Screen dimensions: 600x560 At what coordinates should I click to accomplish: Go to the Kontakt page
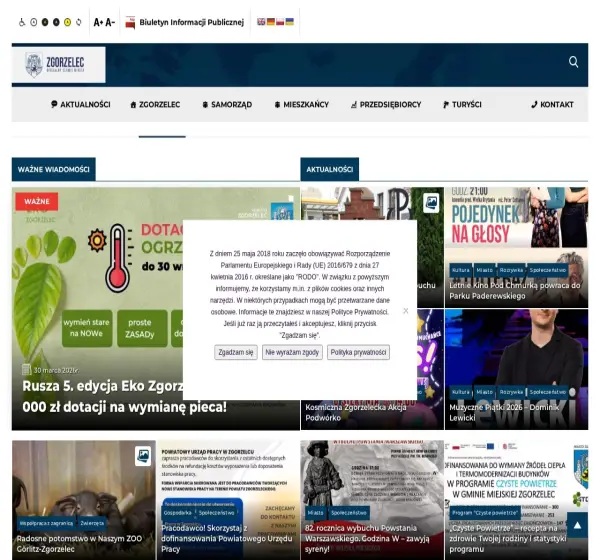tap(552, 104)
